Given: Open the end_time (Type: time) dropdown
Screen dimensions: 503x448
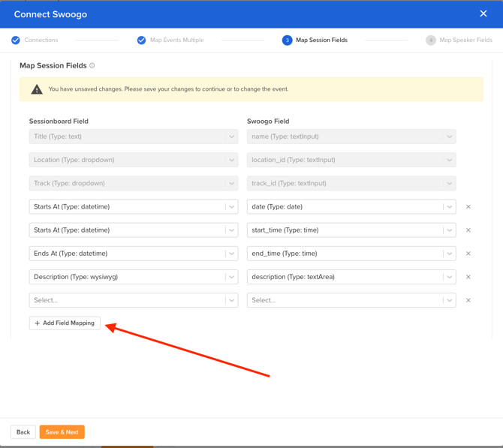Looking at the screenshot, I should tap(351, 254).
